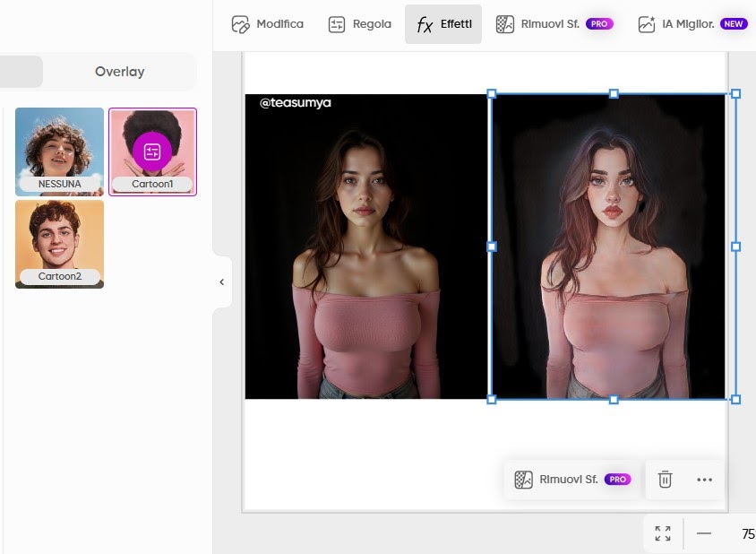
Task: Click the zoom percentage value field
Action: pos(747,533)
